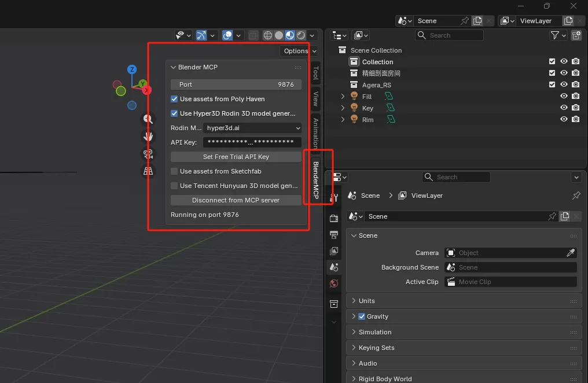The height and width of the screenshot is (383, 588).
Task: Expand the Key light tree item
Action: click(343, 108)
